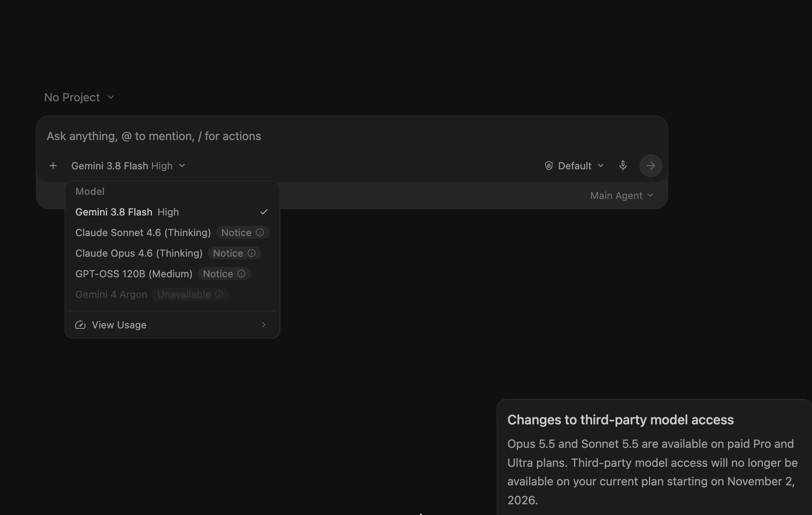This screenshot has height=515, width=812.
Task: Click info icon on Gemini 4 Argon Unavailable badge
Action: (x=219, y=294)
